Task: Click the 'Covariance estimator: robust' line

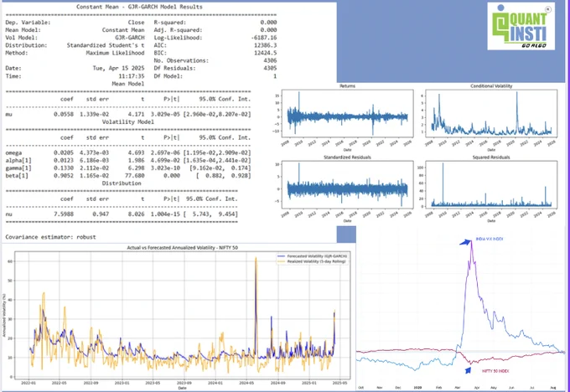Action: tap(50, 237)
